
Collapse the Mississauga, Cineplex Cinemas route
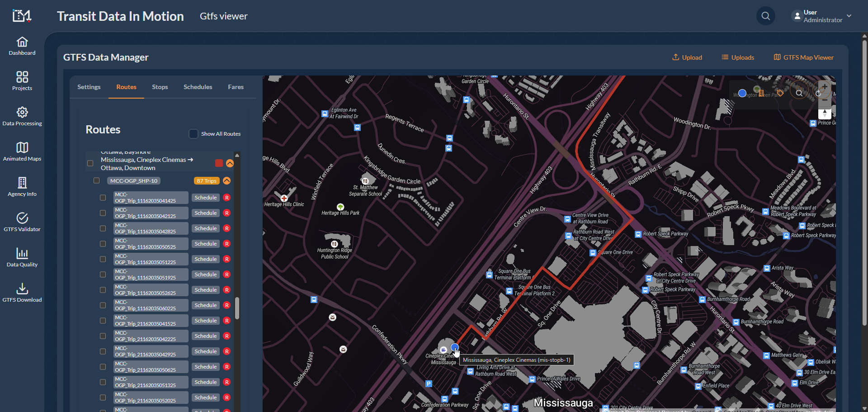coord(230,163)
